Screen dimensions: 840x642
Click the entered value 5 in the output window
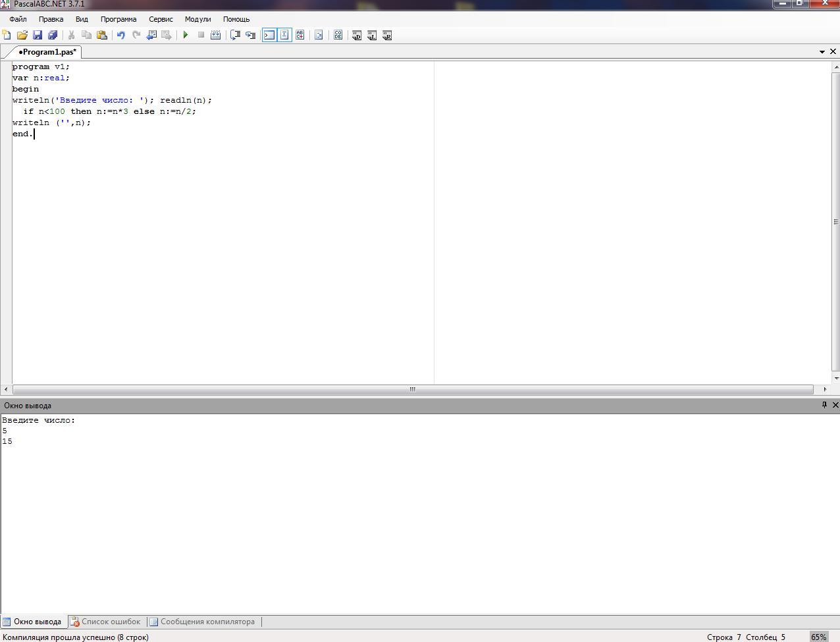pos(5,431)
